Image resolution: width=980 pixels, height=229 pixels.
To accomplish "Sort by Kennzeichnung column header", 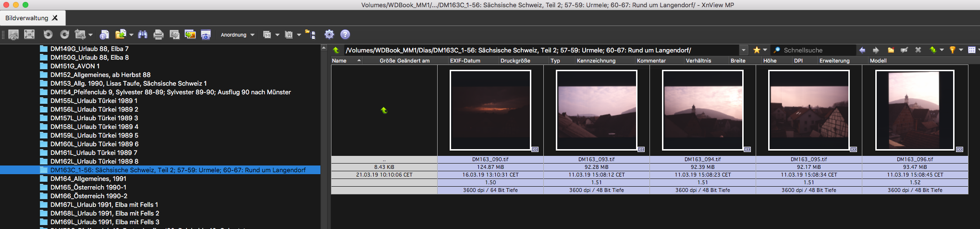I will tap(605, 61).
